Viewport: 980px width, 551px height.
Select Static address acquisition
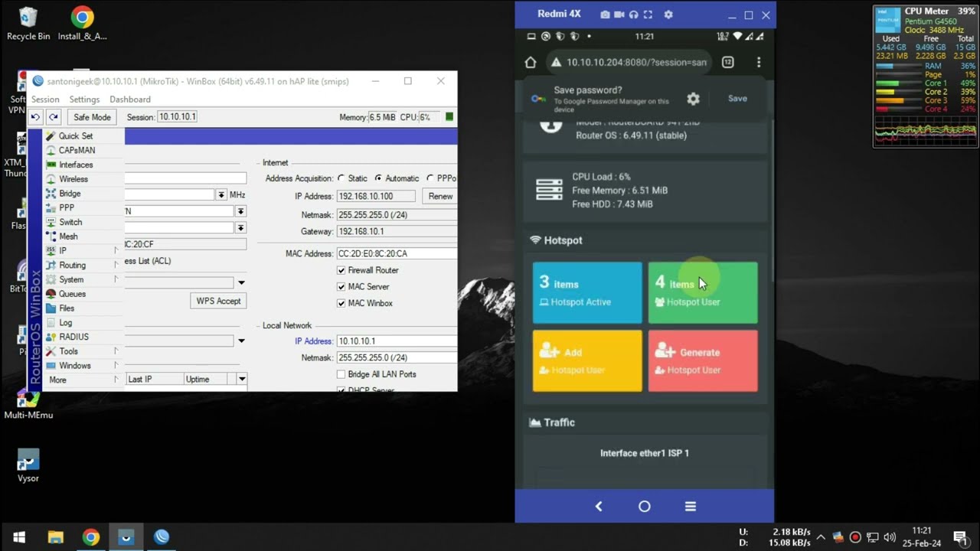(x=341, y=178)
